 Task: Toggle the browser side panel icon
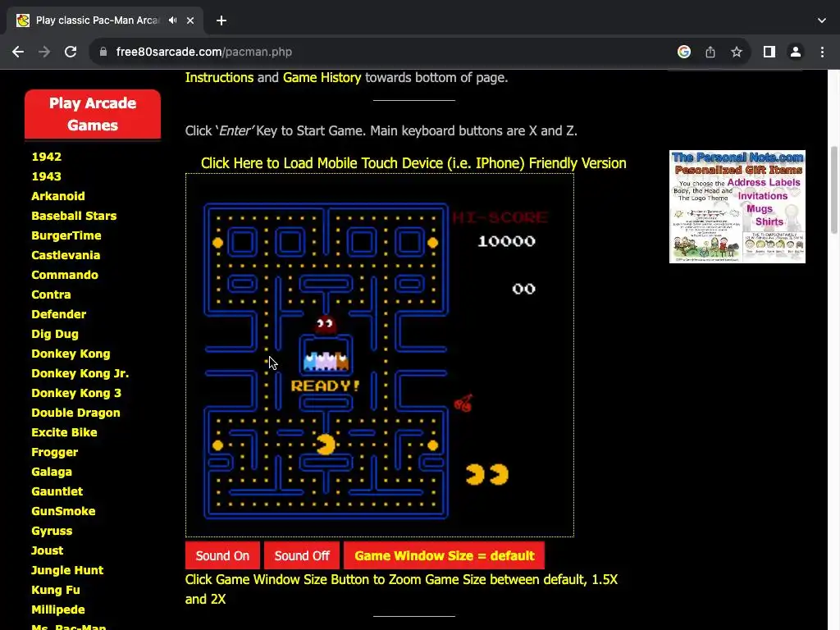pos(769,52)
